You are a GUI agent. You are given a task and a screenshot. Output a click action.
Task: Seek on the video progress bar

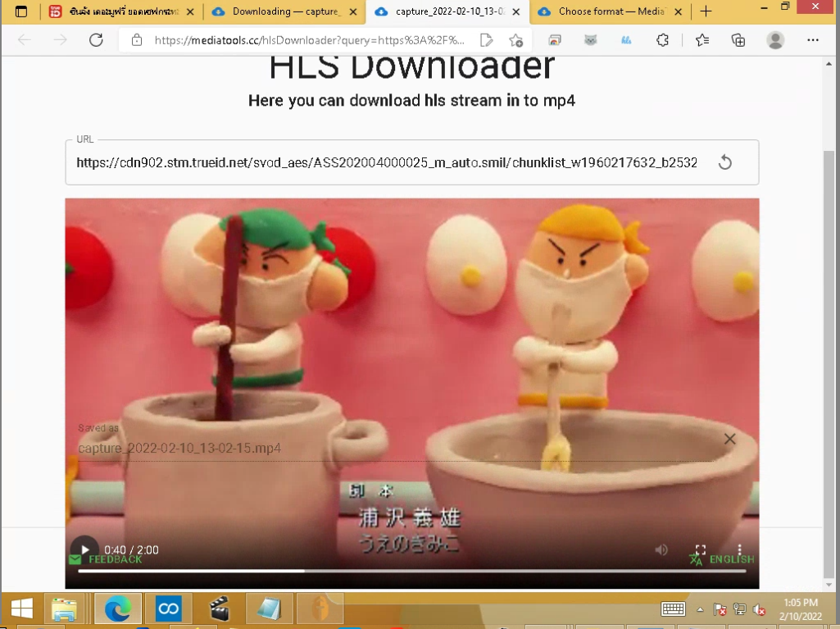click(x=411, y=571)
